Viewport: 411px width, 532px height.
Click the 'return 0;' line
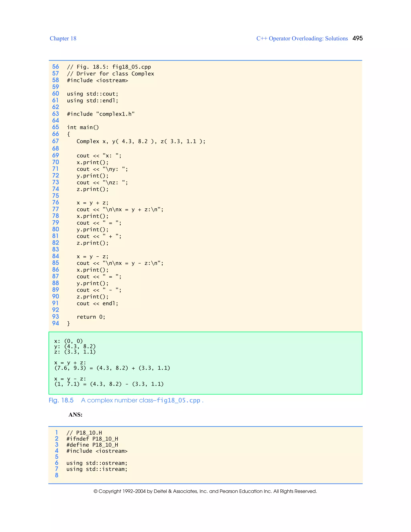(x=91, y=317)
